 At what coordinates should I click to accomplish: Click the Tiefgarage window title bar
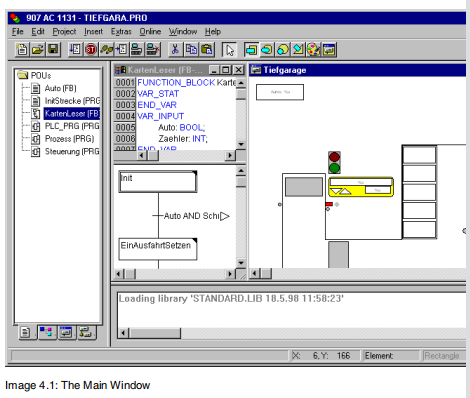[358, 70]
